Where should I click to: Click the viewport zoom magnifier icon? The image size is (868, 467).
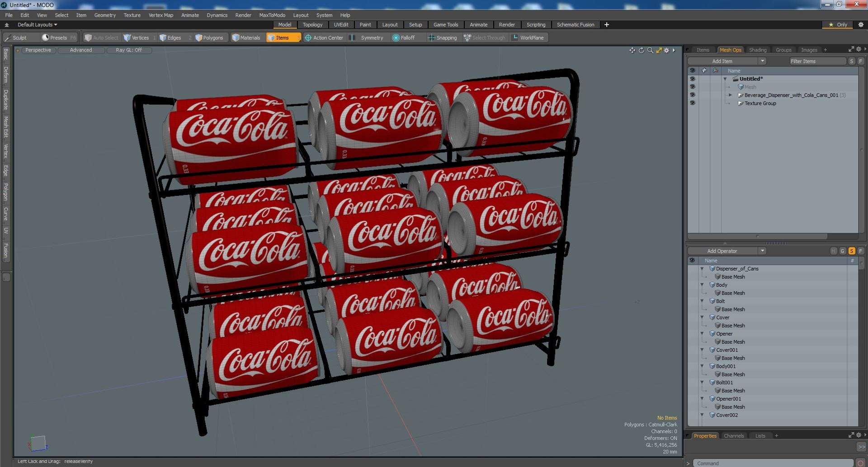point(650,50)
